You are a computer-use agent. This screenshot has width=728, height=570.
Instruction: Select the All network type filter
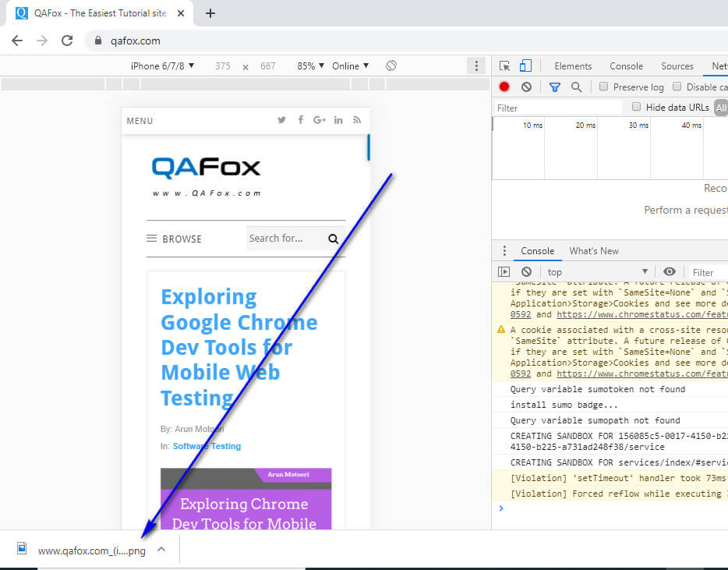(720, 108)
